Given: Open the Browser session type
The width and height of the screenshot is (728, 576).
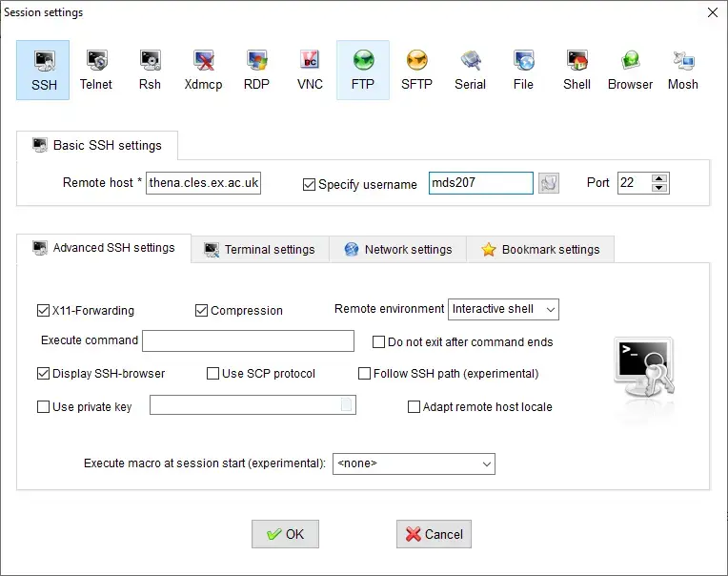Looking at the screenshot, I should click(630, 71).
